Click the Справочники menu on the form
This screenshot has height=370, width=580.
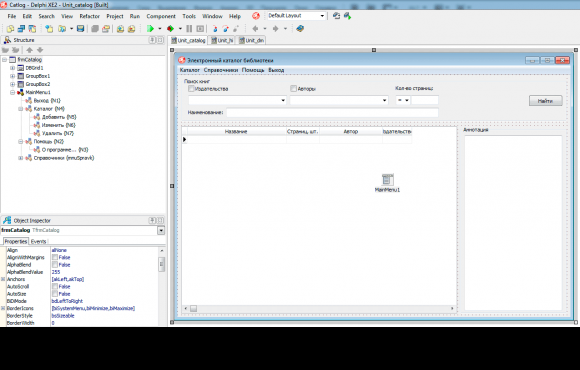pyautogui.click(x=221, y=70)
